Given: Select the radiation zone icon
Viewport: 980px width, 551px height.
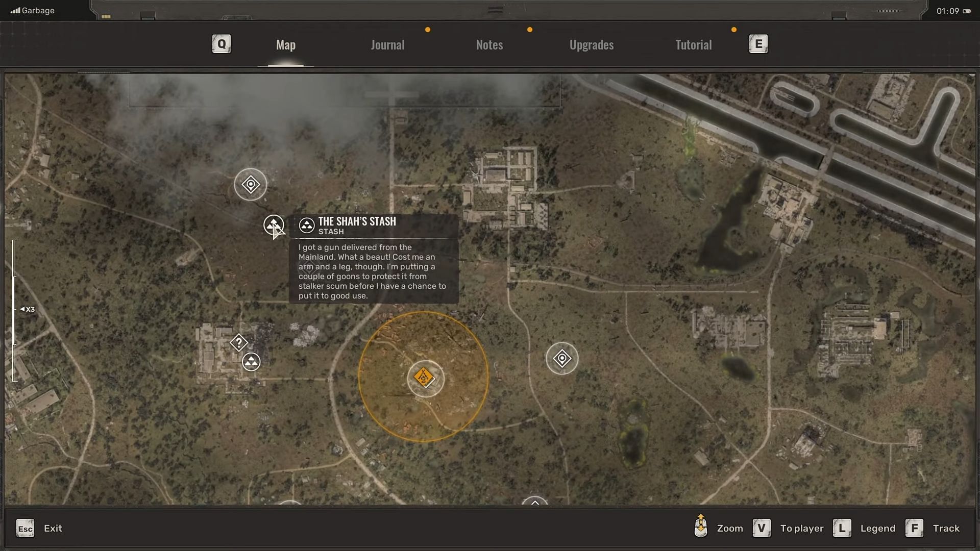Looking at the screenshot, I should (252, 362).
